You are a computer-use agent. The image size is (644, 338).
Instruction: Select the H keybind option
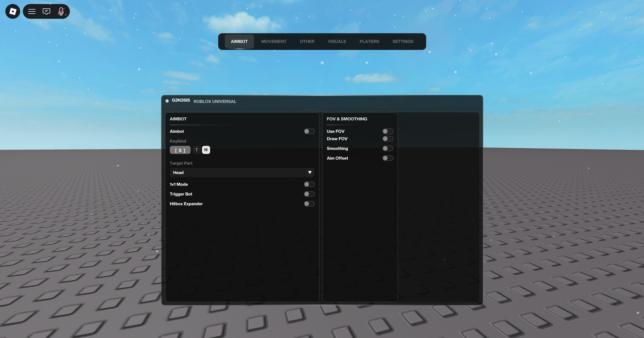tap(205, 150)
